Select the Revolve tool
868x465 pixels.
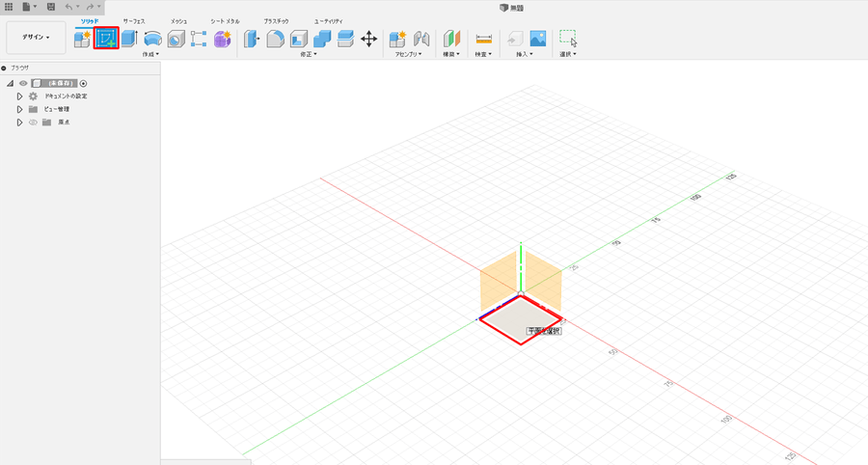[x=152, y=39]
